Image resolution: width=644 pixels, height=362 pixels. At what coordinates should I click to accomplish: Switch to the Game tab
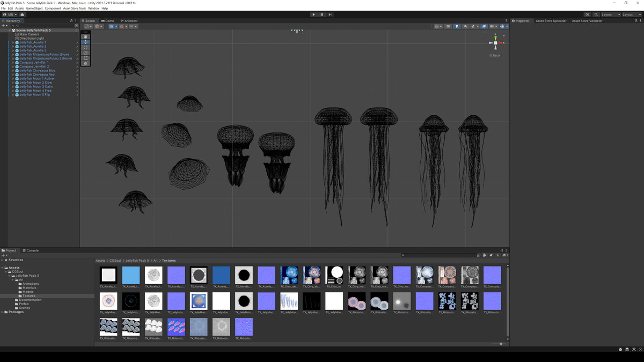pyautogui.click(x=107, y=20)
